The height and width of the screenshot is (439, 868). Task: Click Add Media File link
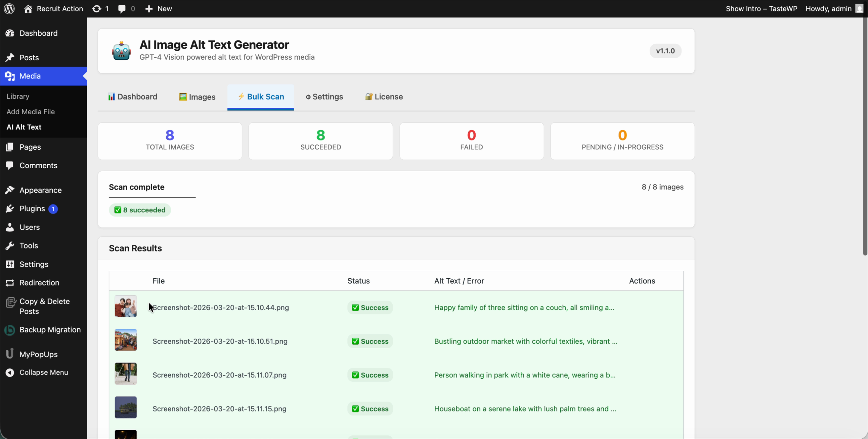click(31, 112)
